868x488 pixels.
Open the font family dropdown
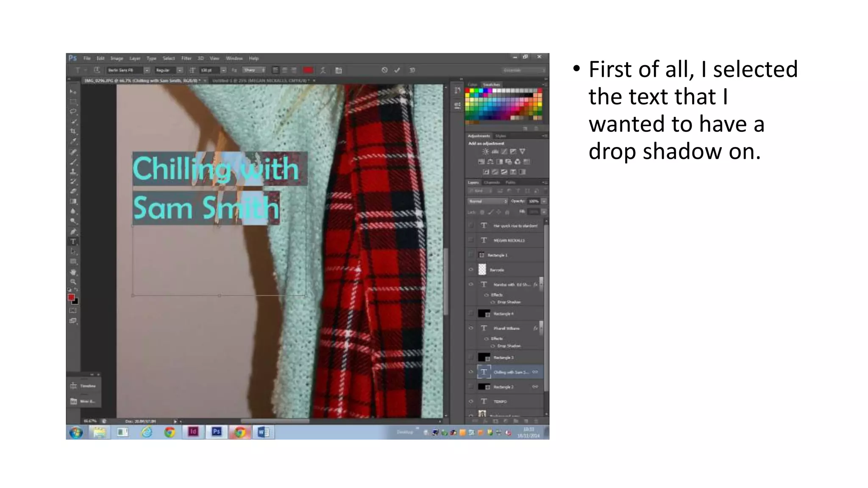point(147,70)
